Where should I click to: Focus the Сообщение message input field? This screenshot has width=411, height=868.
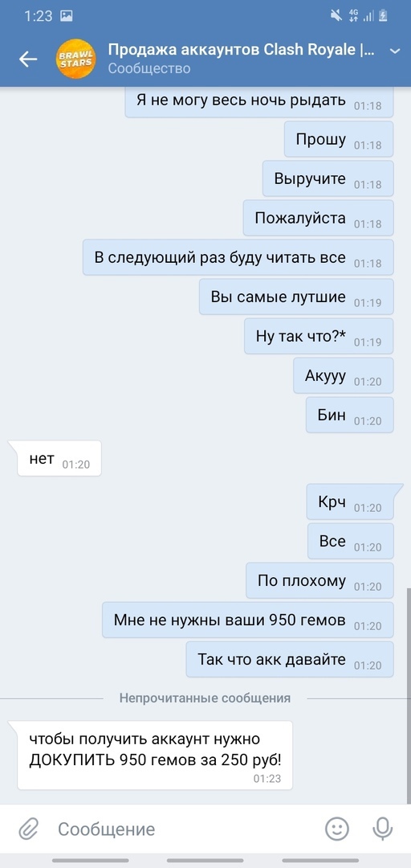(x=182, y=829)
